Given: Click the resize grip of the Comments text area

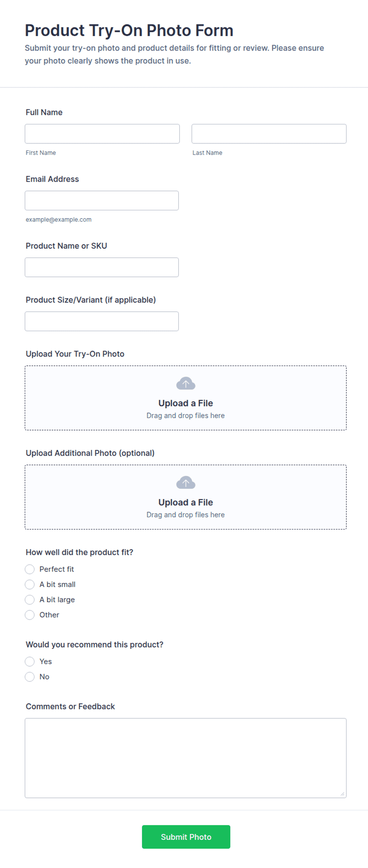Looking at the screenshot, I should pyautogui.click(x=342, y=794).
